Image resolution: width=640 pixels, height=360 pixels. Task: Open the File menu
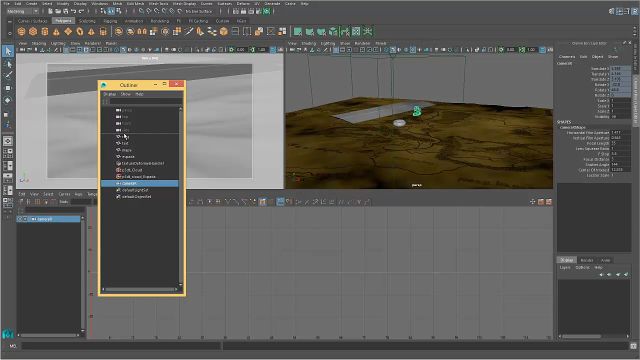[x=7, y=4]
